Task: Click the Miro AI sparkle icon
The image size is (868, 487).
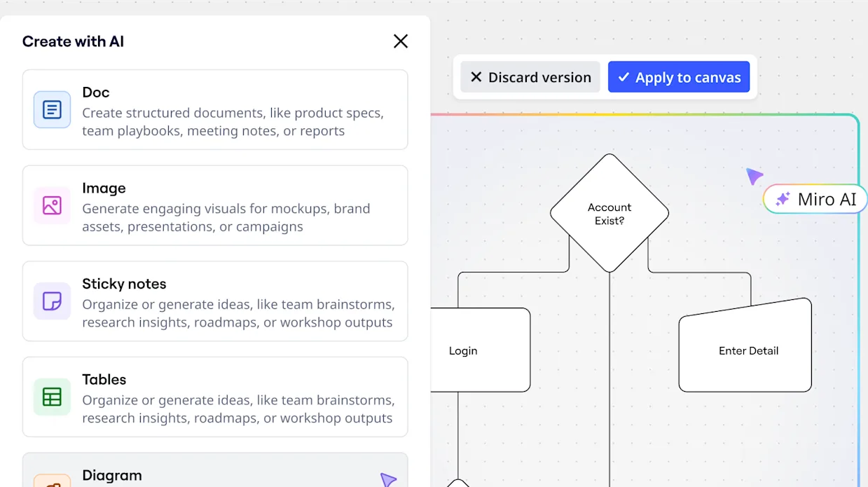Action: click(x=783, y=199)
